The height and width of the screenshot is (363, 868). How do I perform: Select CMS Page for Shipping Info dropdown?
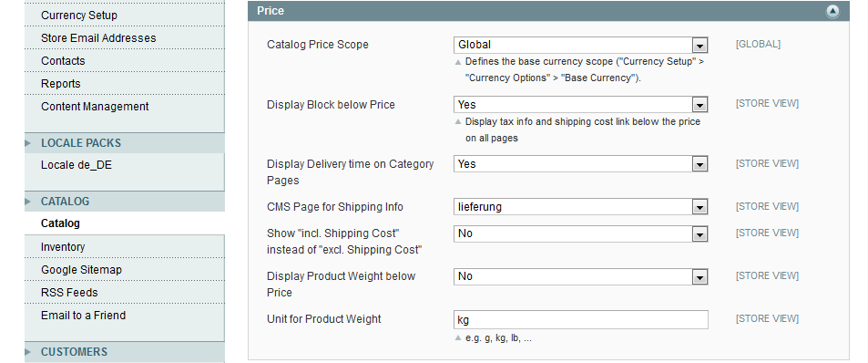[581, 207]
